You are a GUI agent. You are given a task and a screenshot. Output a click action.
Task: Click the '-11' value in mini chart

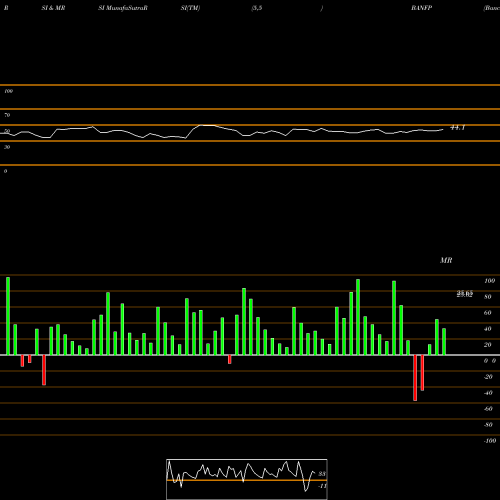pyautogui.click(x=322, y=486)
